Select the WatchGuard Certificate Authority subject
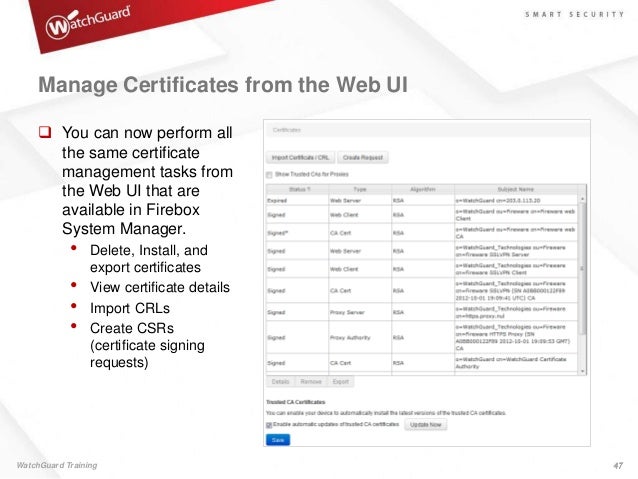Viewport: 638px width, 479px height. 516,363
